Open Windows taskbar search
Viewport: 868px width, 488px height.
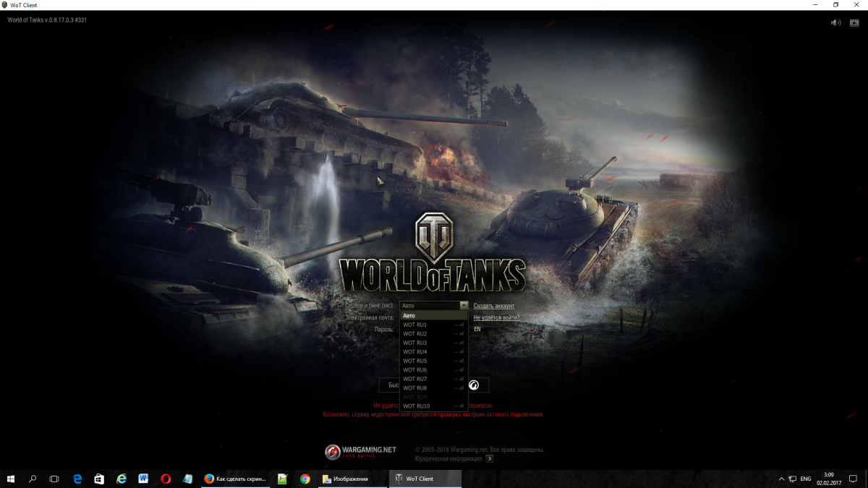coord(33,479)
